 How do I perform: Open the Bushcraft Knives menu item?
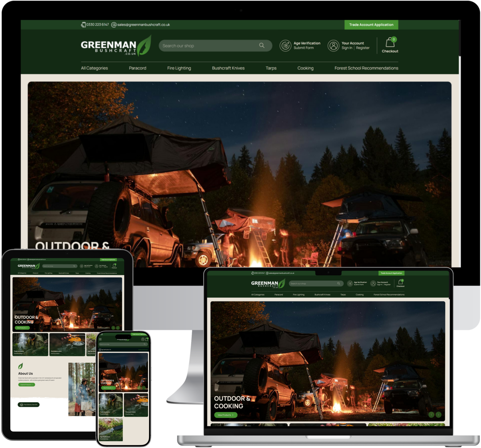(x=228, y=68)
